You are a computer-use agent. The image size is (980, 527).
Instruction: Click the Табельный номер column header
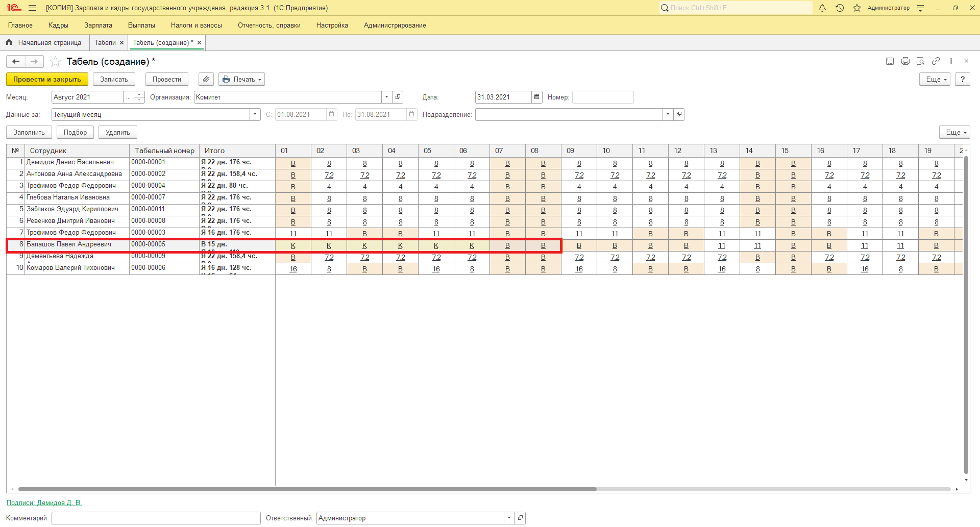pos(164,150)
